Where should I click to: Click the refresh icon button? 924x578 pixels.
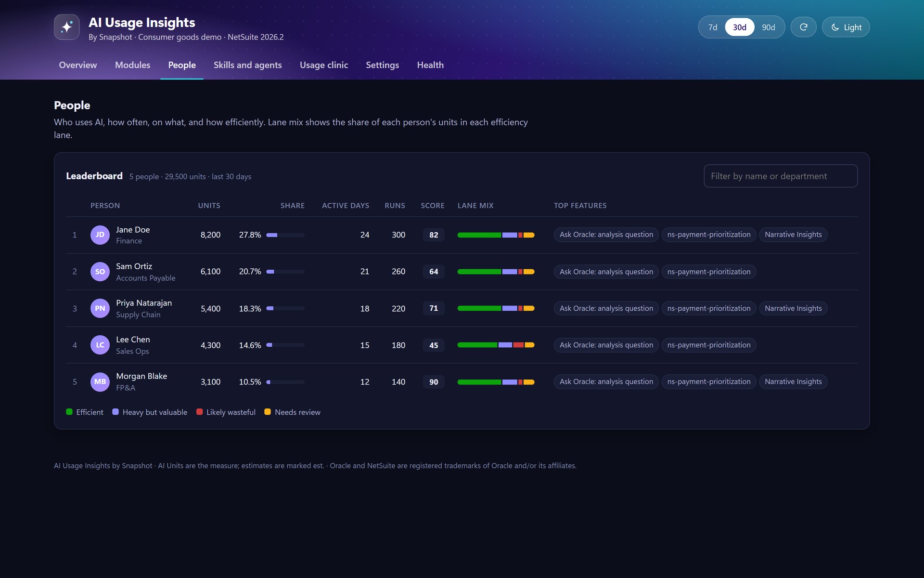click(803, 27)
